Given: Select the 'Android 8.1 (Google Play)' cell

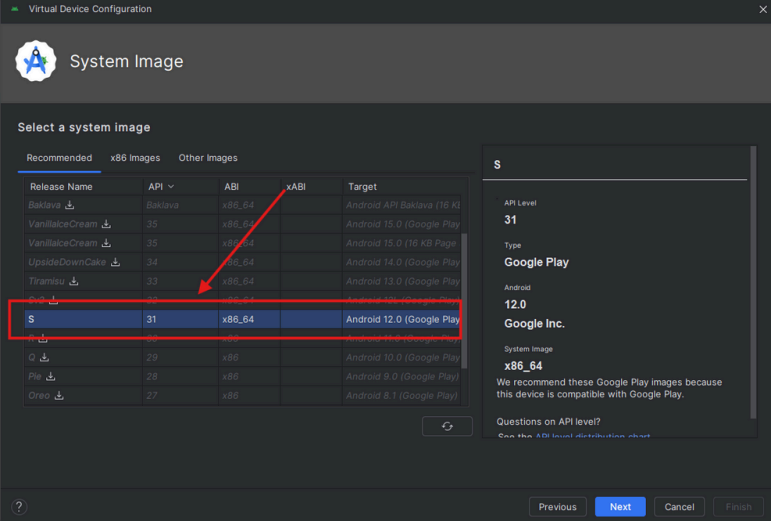Looking at the screenshot, I should tap(402, 395).
